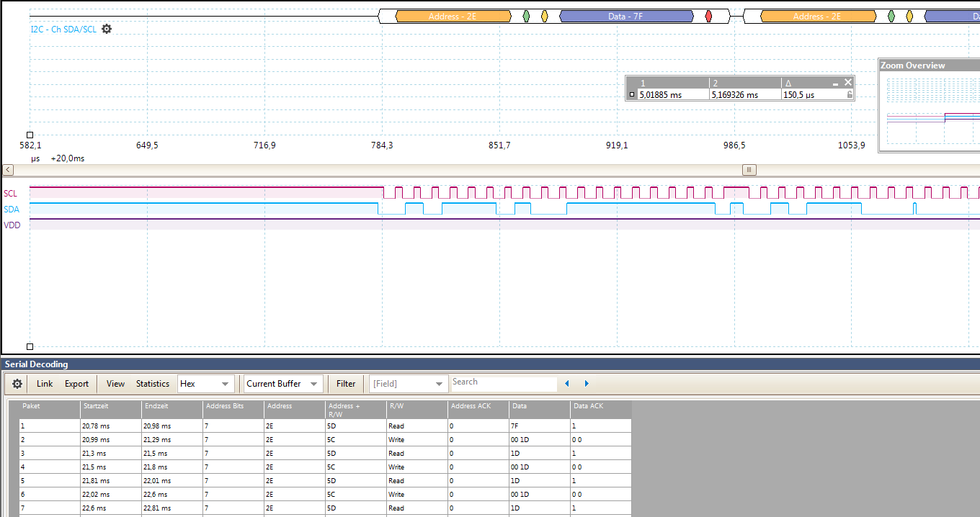Image resolution: width=980 pixels, height=517 pixels.
Task: Select cell with start time 20,99 ms
Action: 111,440
